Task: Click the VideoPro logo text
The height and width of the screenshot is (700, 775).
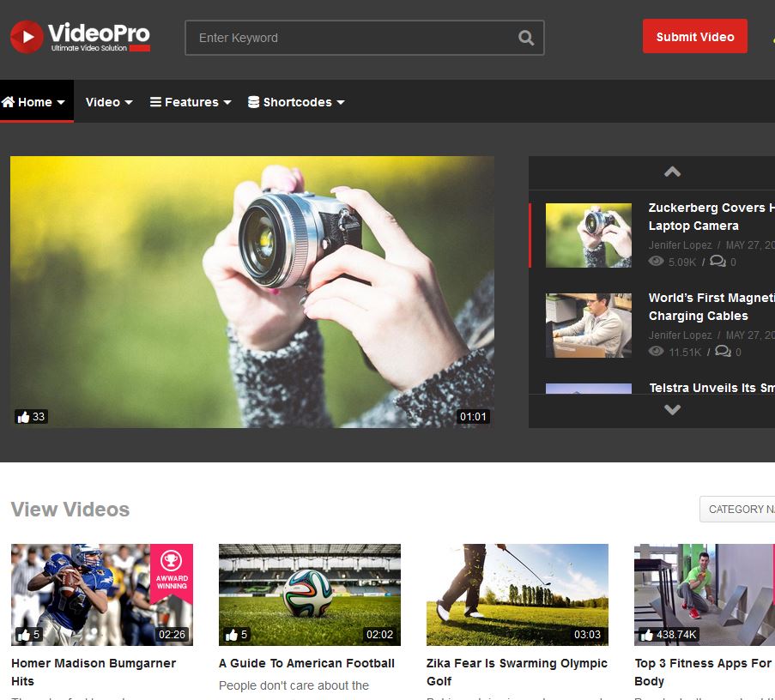Action: coord(99,35)
